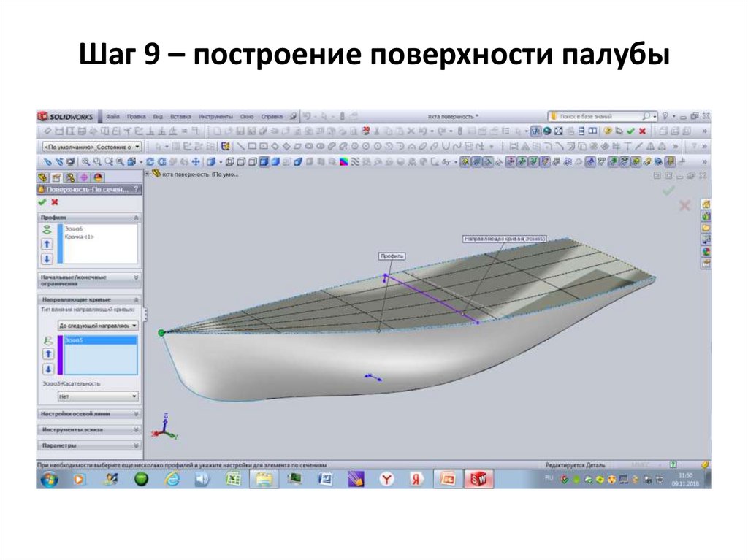Image resolution: width=748 pixels, height=560 pixels.
Task: Open the view orientation dropdown arrow
Action: [x=141, y=162]
